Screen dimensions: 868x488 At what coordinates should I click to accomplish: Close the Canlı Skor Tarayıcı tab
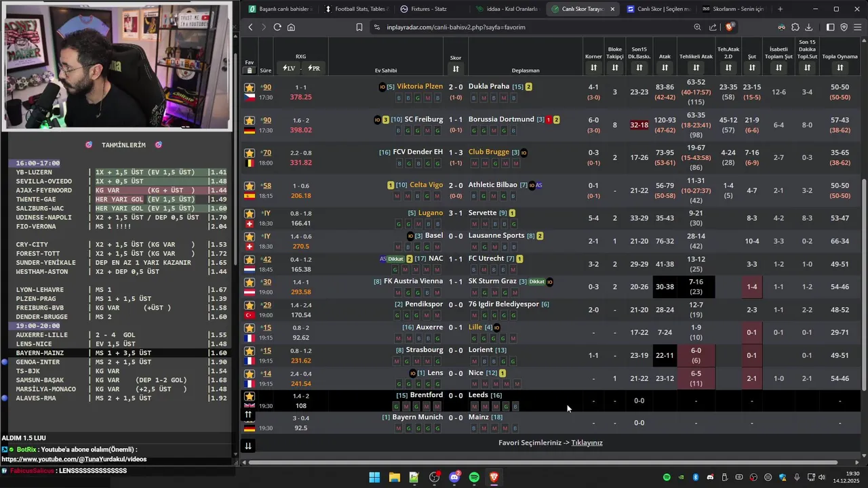tap(612, 9)
